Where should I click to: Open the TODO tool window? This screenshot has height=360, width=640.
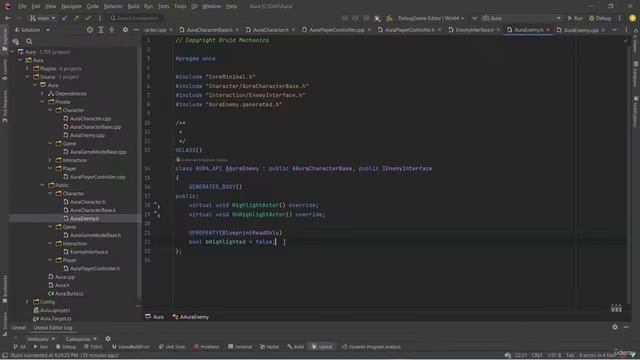(93, 347)
